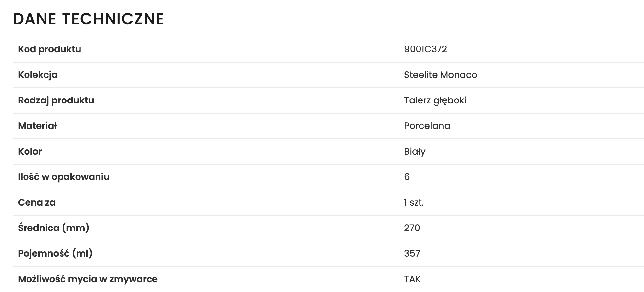This screenshot has height=292, width=644.
Task: Click the Talerz głęboki product type value
Action: [x=435, y=100]
